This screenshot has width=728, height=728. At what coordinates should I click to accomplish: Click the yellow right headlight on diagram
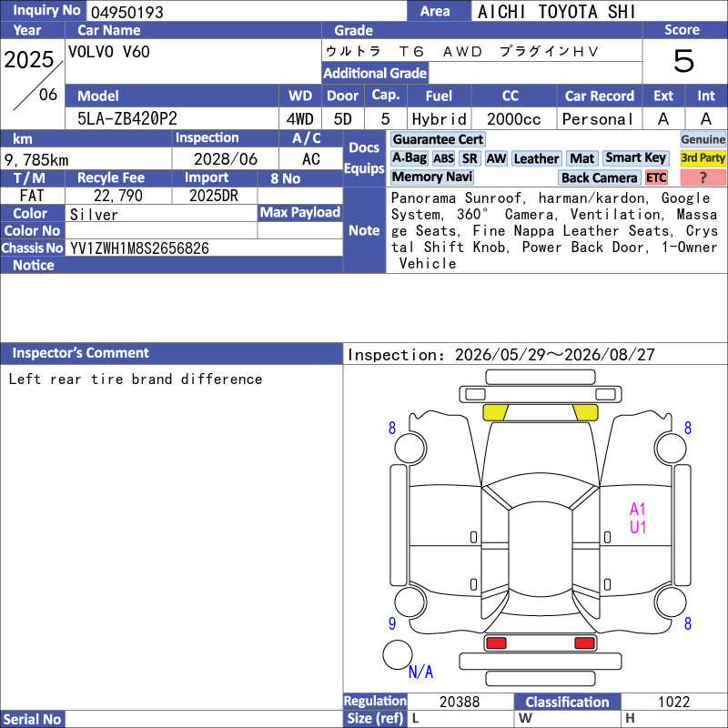point(585,413)
